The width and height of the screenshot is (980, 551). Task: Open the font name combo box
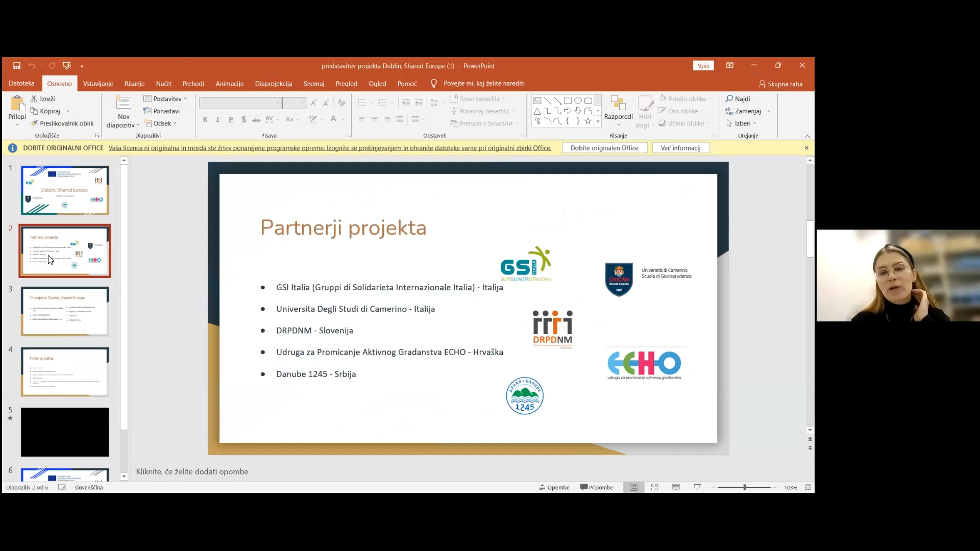click(x=240, y=103)
